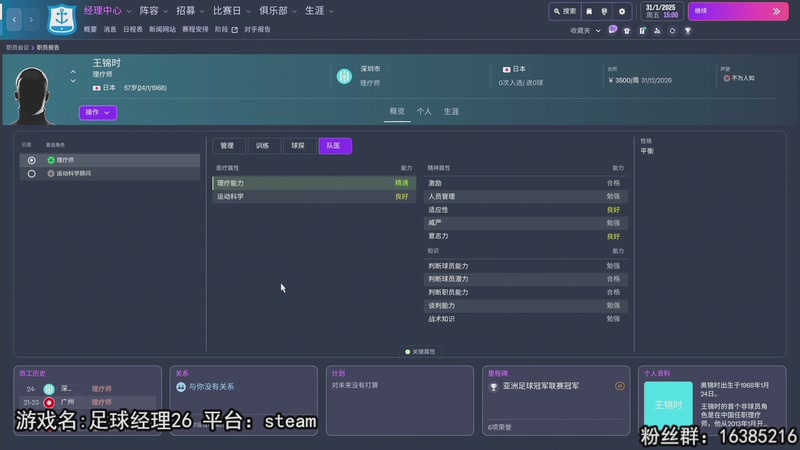The image size is (800, 450).
Task: Select the 理疗师 role radio button
Action: (x=32, y=160)
